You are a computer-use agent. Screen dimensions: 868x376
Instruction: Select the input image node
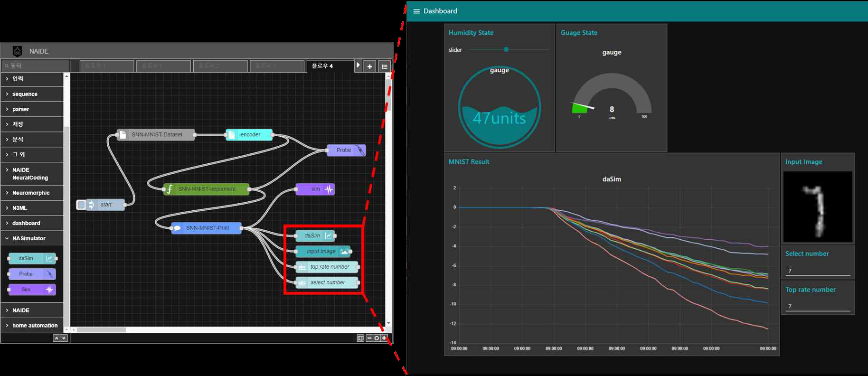click(x=323, y=251)
